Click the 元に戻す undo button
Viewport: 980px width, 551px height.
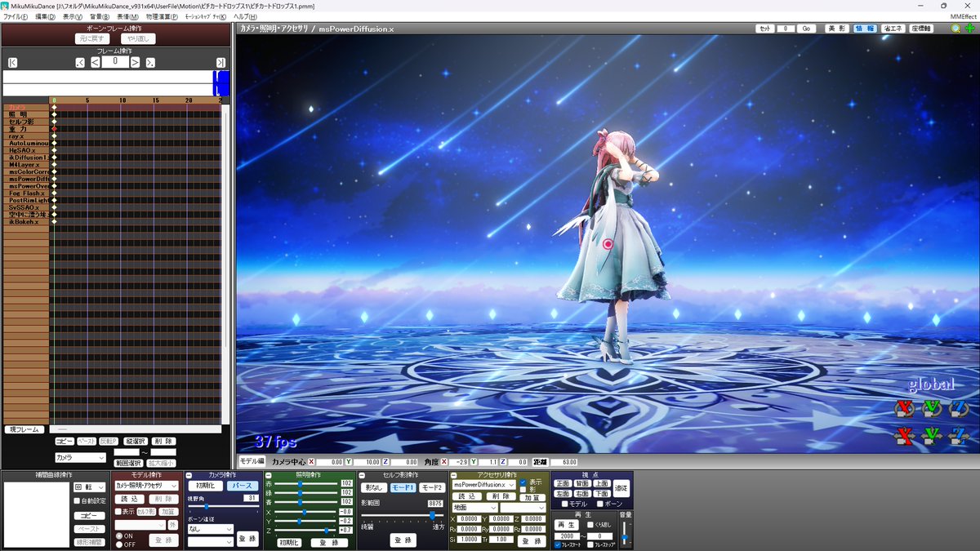click(x=91, y=38)
